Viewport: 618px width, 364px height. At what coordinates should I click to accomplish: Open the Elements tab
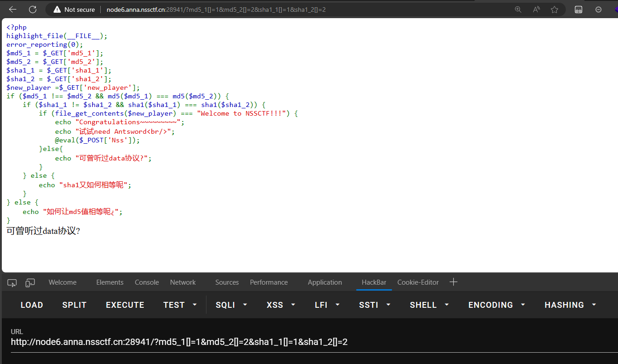(x=110, y=282)
